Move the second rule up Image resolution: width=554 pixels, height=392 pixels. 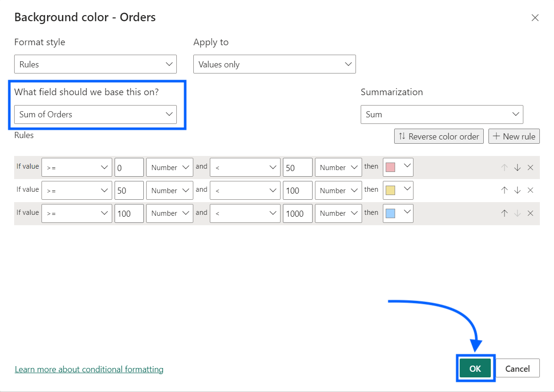pos(504,190)
